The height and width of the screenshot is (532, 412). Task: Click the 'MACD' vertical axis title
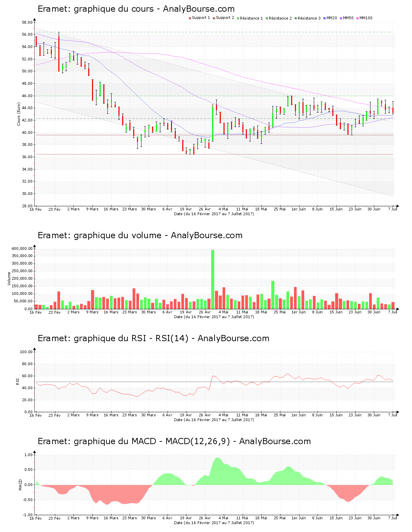pos(20,485)
